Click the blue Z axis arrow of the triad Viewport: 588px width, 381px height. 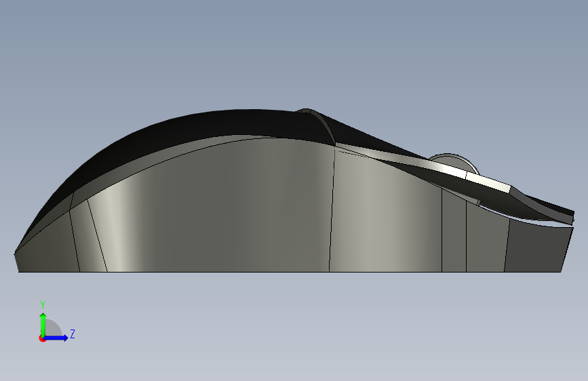(x=56, y=338)
